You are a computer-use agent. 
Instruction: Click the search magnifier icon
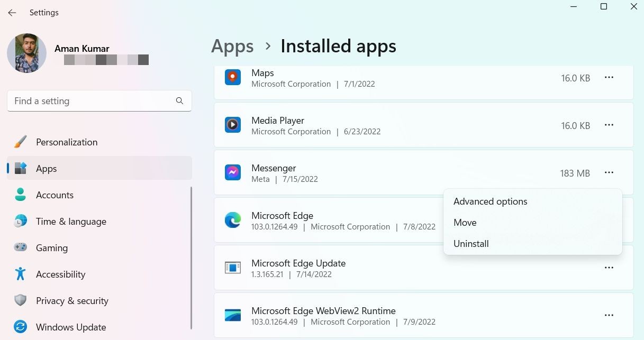point(179,100)
